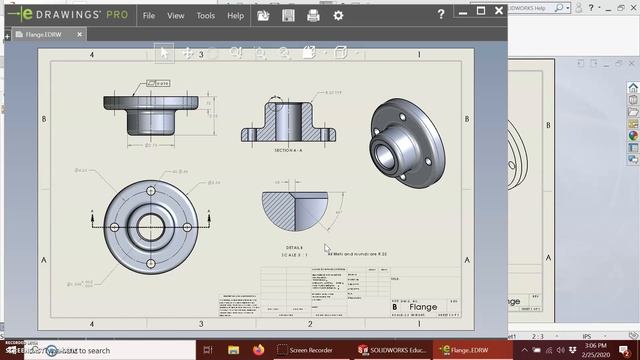Click the SOLIDWORKS help question mark

point(591,7)
